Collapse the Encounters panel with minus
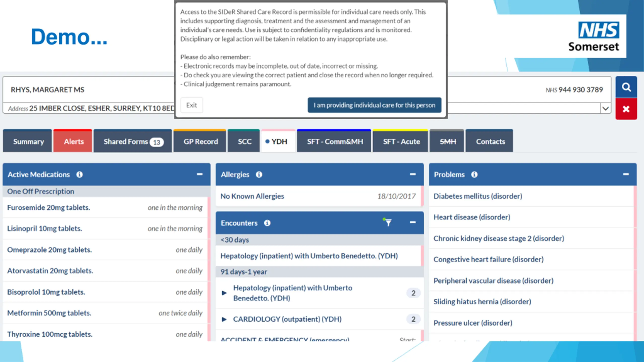644x362 pixels. point(413,222)
